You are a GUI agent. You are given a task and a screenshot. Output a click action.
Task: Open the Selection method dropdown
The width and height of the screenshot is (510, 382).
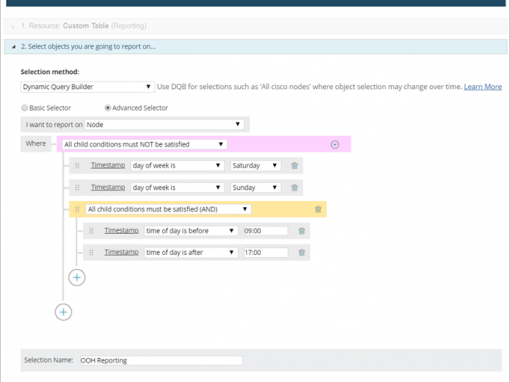87,87
